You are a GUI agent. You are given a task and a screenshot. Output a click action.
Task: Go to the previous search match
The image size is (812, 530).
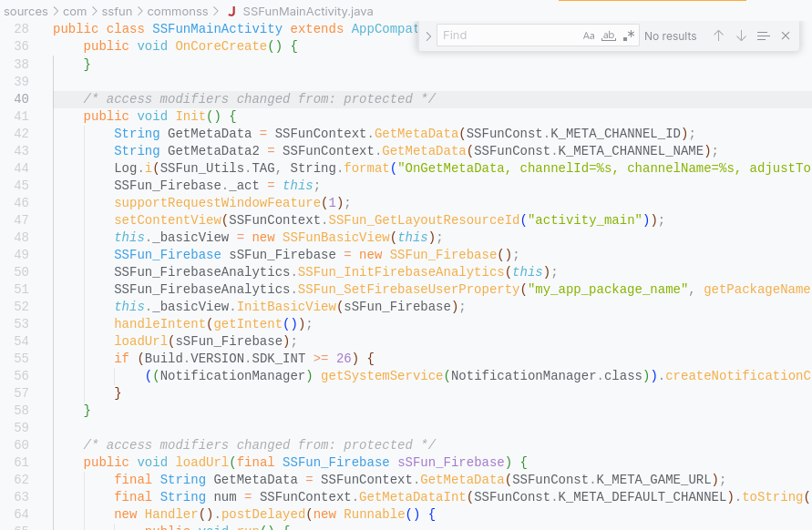point(719,36)
